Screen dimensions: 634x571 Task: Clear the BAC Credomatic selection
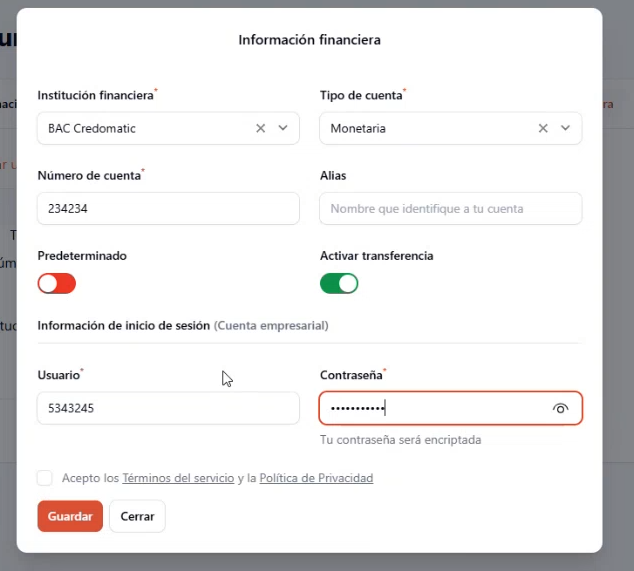[x=260, y=128]
